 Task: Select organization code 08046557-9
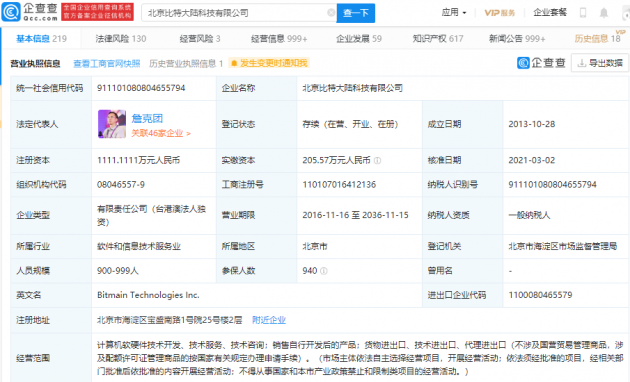121,184
